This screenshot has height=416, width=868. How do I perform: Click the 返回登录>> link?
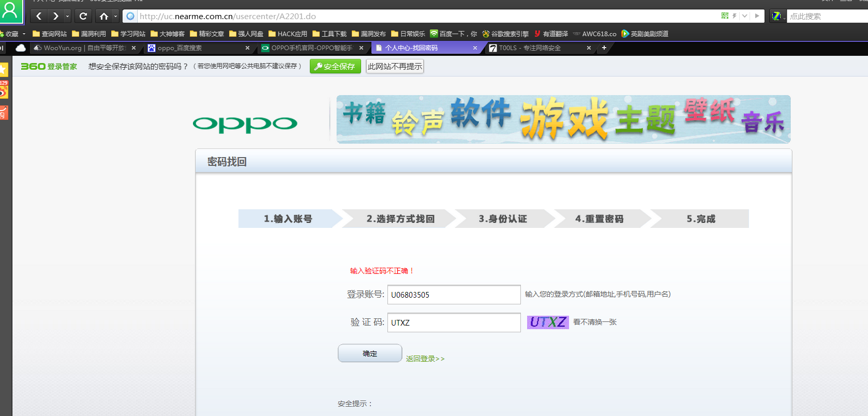(425, 359)
